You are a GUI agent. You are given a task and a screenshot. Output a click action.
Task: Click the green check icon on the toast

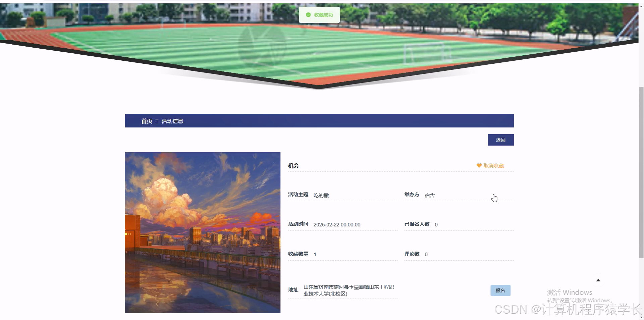(309, 14)
